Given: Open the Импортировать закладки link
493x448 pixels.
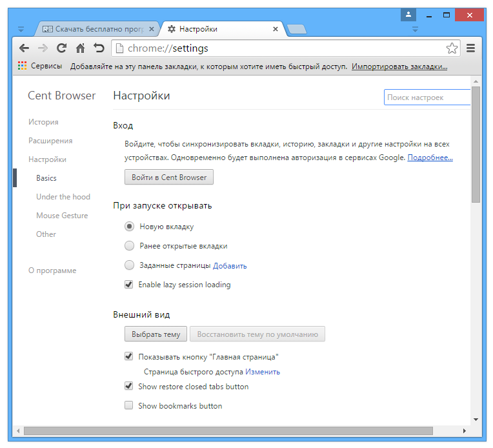Looking at the screenshot, I should (x=399, y=66).
